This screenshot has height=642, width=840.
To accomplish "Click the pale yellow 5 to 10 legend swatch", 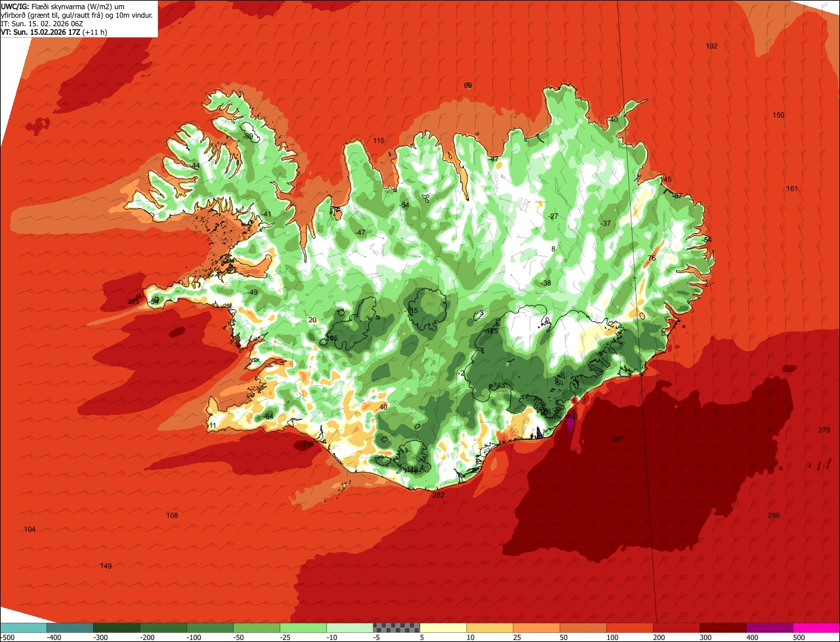I will coord(443,628).
